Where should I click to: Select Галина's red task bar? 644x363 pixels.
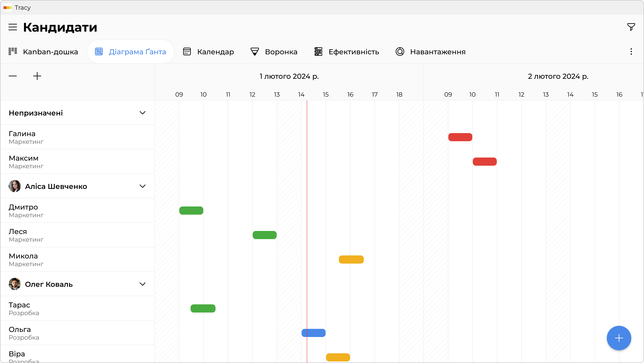pyautogui.click(x=460, y=137)
